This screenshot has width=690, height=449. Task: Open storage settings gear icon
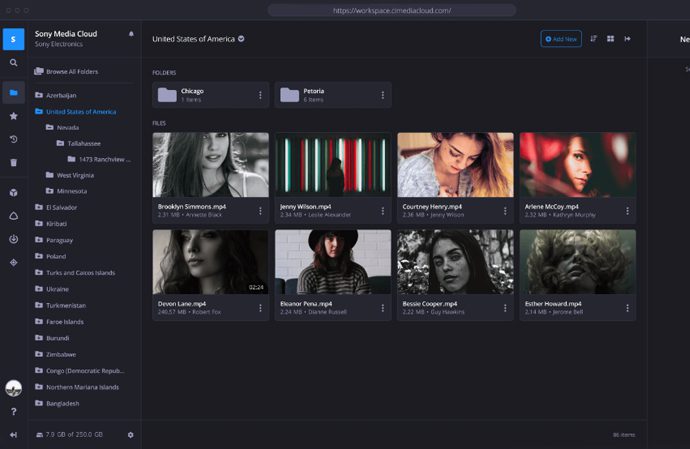(x=130, y=435)
